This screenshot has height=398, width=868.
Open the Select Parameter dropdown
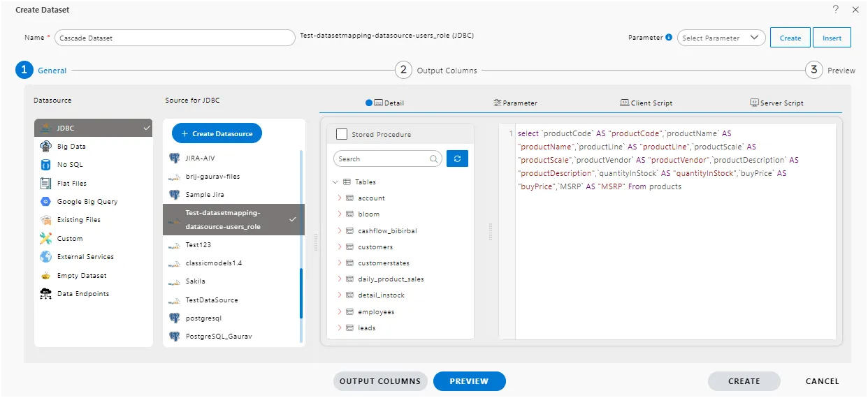click(x=721, y=38)
